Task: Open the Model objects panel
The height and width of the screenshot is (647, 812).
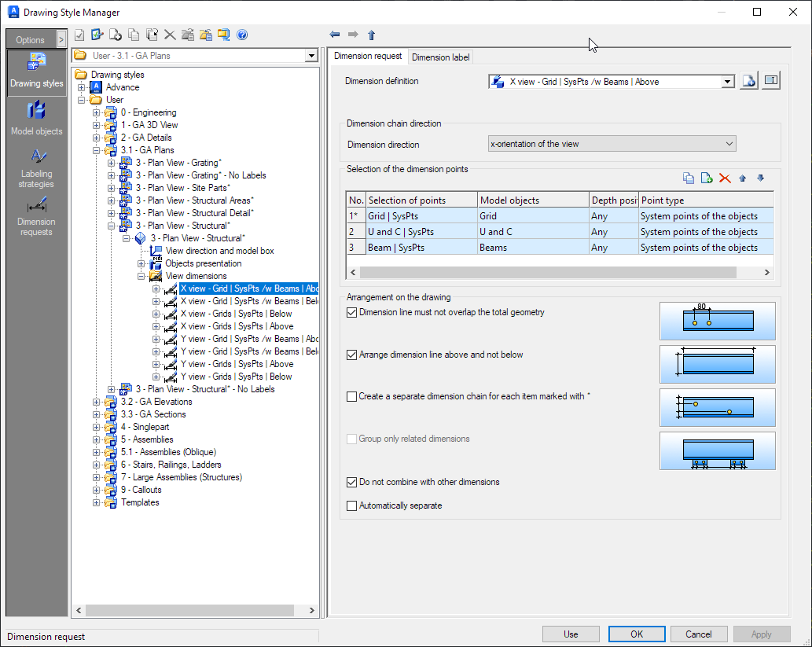Action: coord(37,119)
